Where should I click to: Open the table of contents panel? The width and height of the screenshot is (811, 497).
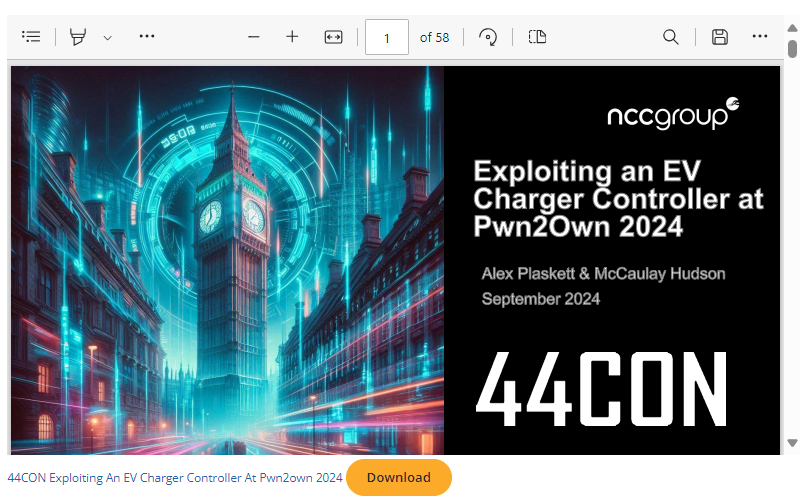pos(31,37)
